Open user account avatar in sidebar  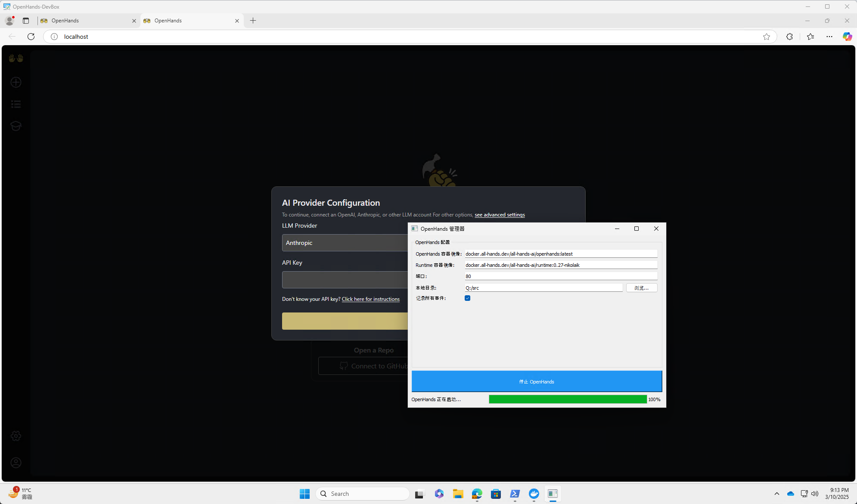pyautogui.click(x=16, y=463)
